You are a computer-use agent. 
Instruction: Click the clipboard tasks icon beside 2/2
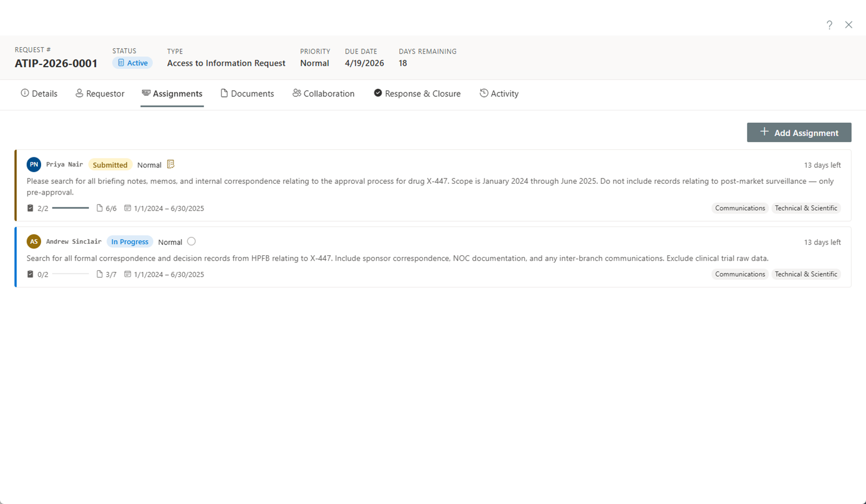pos(30,208)
